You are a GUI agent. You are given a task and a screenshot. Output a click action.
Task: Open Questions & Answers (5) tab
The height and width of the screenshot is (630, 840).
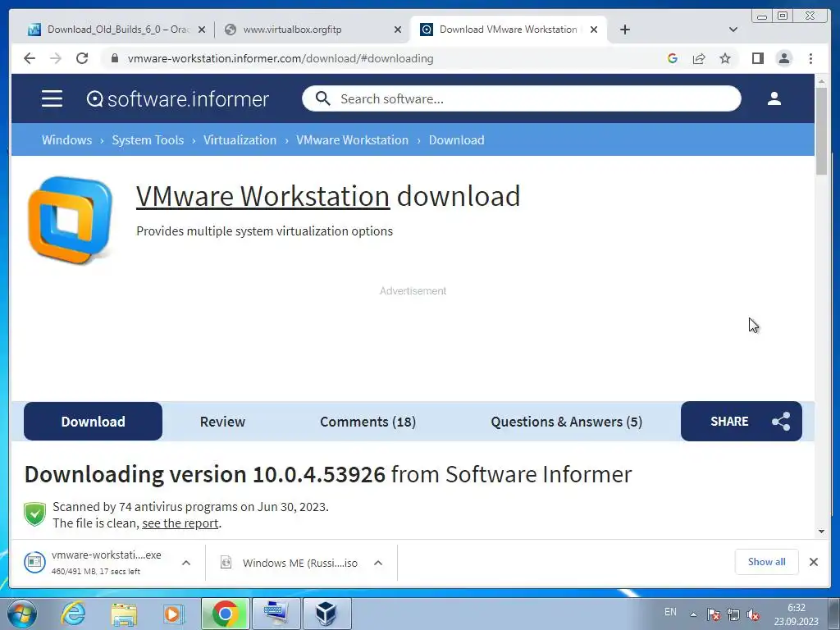point(566,422)
